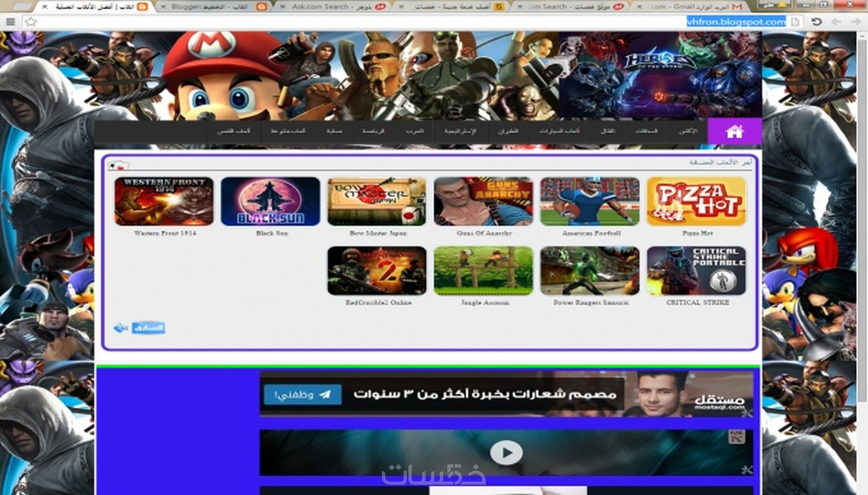Open the Black Sun game thumbnail
868x495 pixels.
click(271, 201)
